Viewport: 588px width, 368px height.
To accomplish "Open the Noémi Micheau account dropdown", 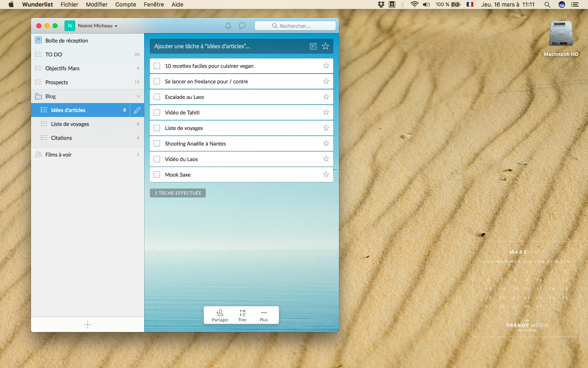I will click(x=97, y=26).
